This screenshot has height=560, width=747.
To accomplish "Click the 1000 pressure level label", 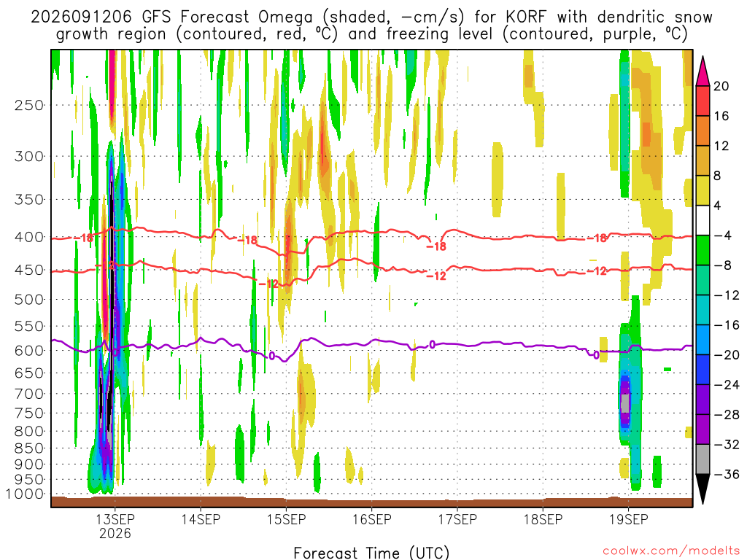I will click(x=26, y=494).
